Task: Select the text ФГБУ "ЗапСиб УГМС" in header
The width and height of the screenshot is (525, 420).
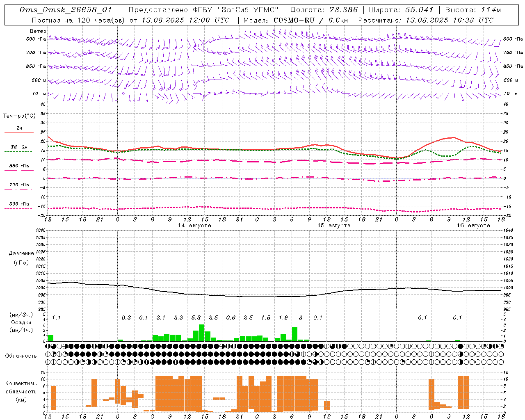Action: [236, 10]
